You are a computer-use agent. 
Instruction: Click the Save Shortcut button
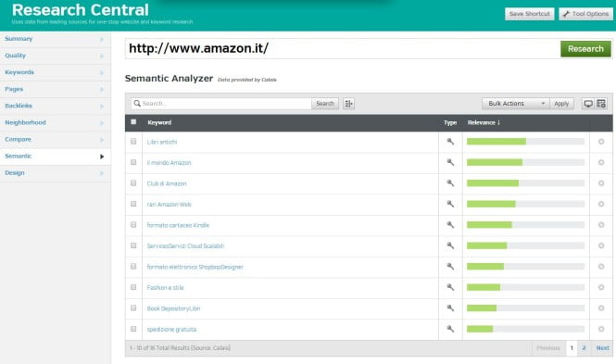coord(530,14)
